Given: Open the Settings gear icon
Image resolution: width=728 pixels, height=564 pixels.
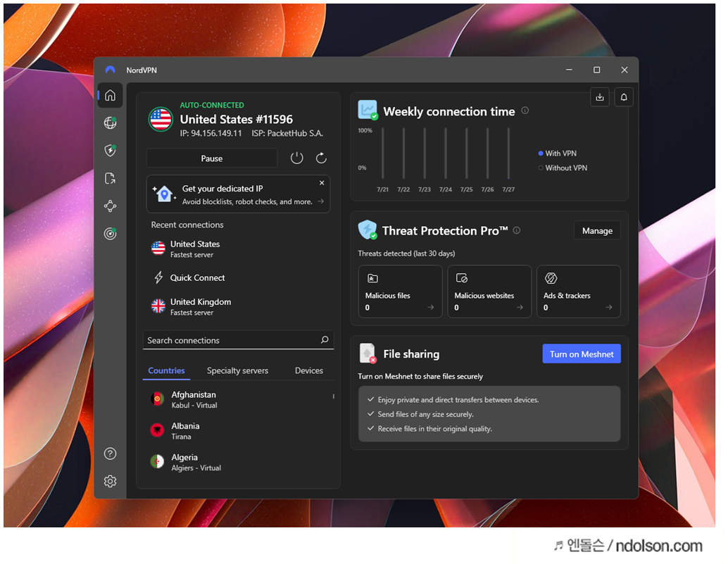Looking at the screenshot, I should 110,481.
